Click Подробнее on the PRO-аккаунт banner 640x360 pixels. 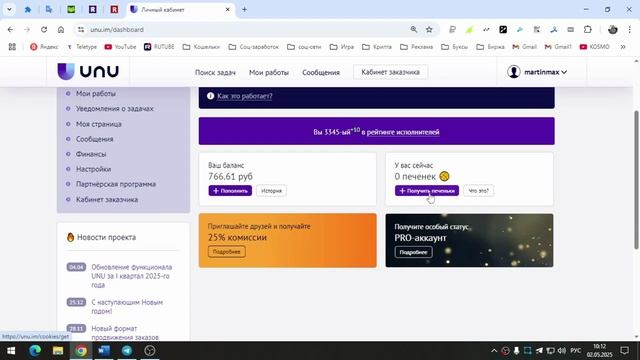coord(413,252)
